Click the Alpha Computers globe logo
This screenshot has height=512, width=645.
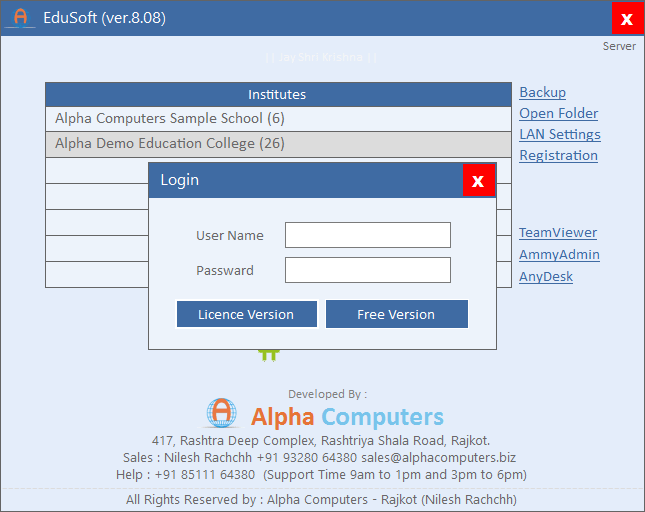[222, 413]
